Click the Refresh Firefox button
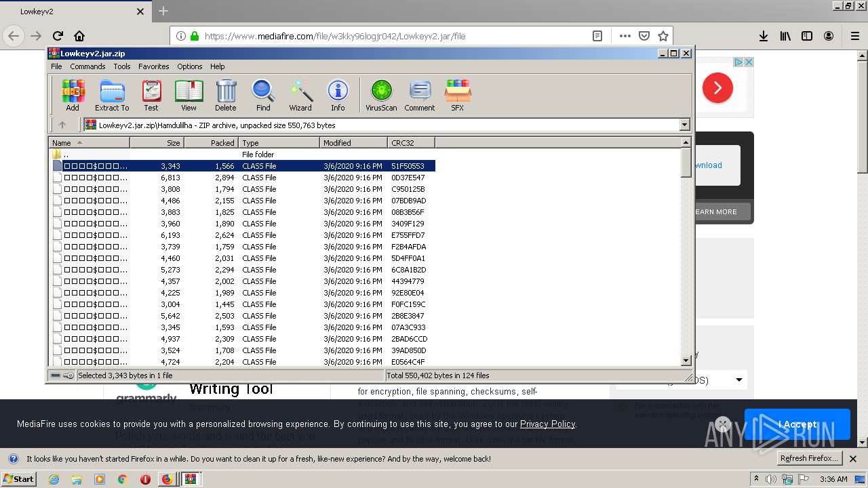Viewport: 868px width, 488px height. click(x=808, y=458)
